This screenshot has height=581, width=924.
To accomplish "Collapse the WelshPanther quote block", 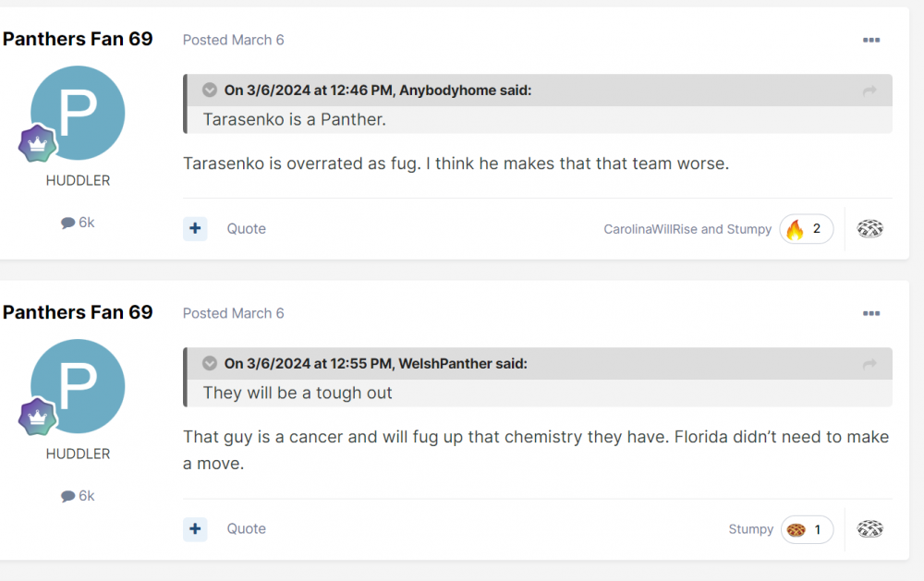I will [x=210, y=364].
